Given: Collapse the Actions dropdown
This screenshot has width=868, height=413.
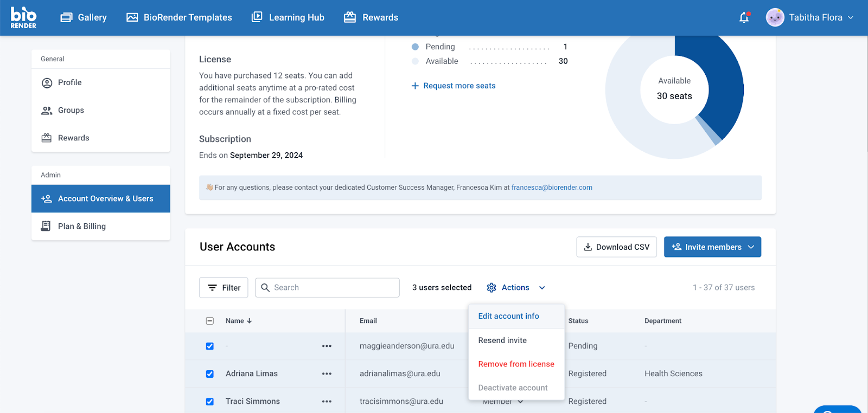Looking at the screenshot, I should (x=542, y=288).
